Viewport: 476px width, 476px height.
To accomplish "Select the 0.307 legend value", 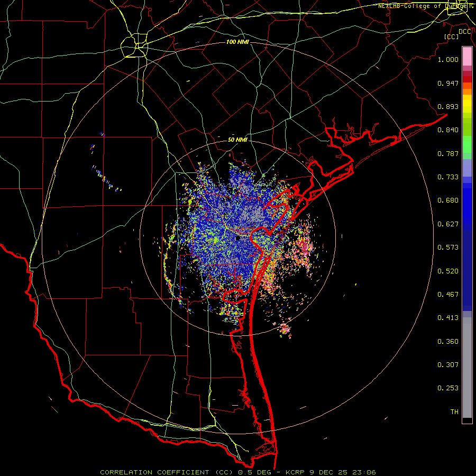I will [448, 365].
